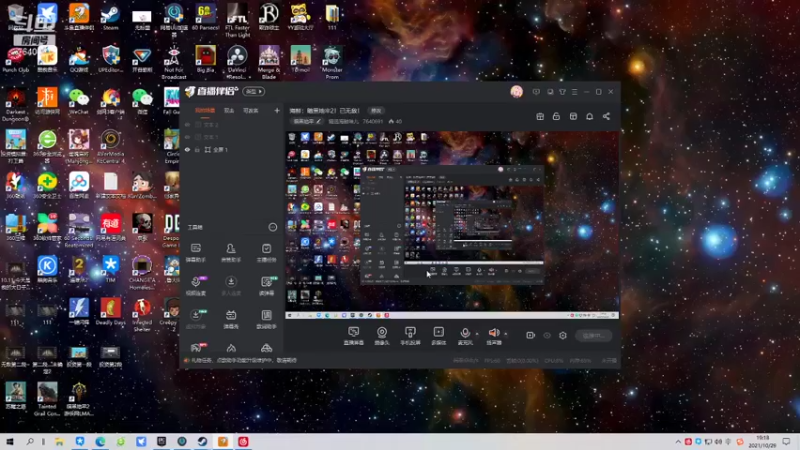
Task: Open the platform pill dropdown beside the logo
Action: [254, 92]
